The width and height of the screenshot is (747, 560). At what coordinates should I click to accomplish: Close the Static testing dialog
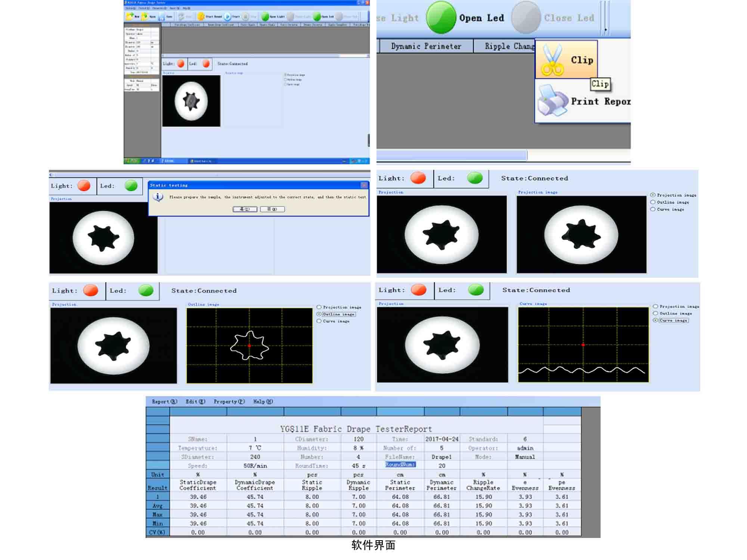coord(364,185)
